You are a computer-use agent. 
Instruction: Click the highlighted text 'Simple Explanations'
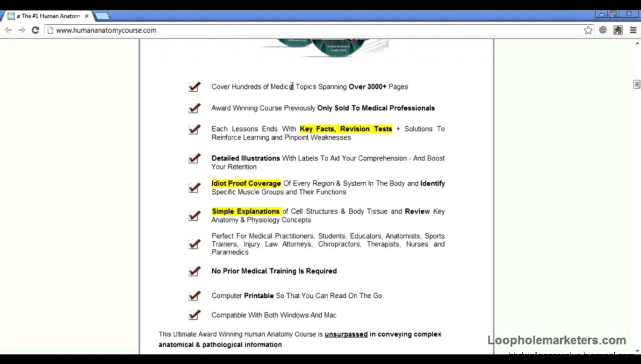coord(246,211)
